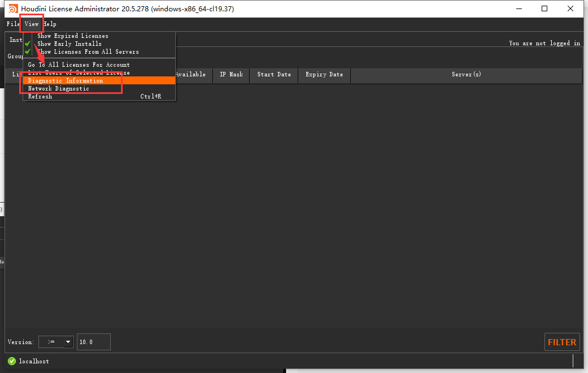The width and height of the screenshot is (588, 373).
Task: Sort by Available column header
Action: coord(190,74)
